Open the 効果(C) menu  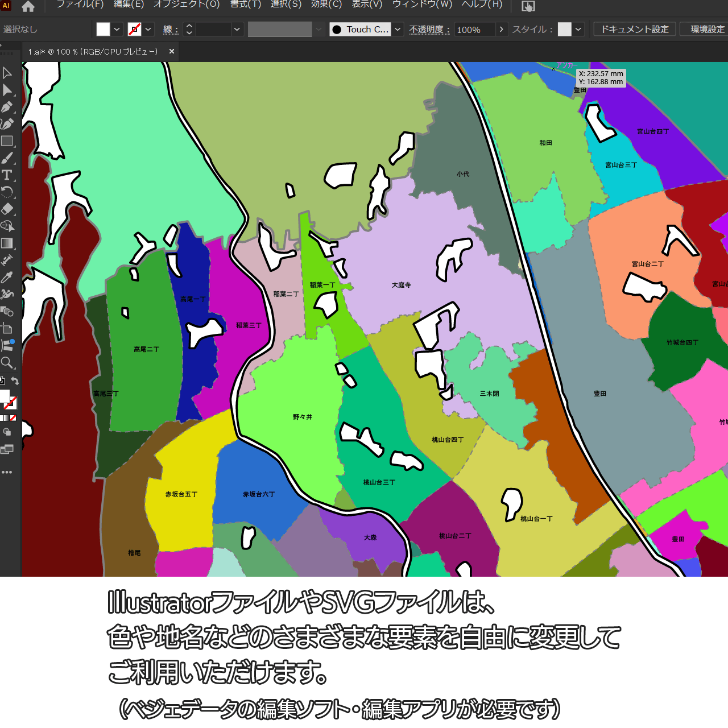tap(326, 5)
